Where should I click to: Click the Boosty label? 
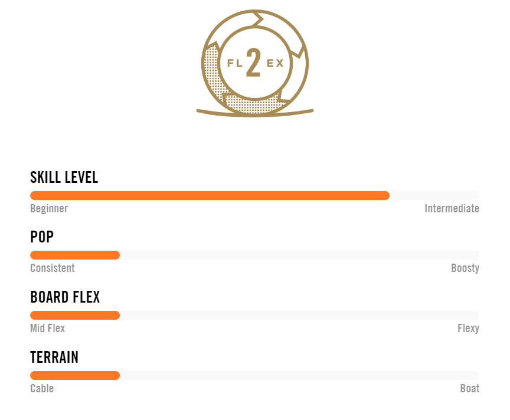(465, 268)
